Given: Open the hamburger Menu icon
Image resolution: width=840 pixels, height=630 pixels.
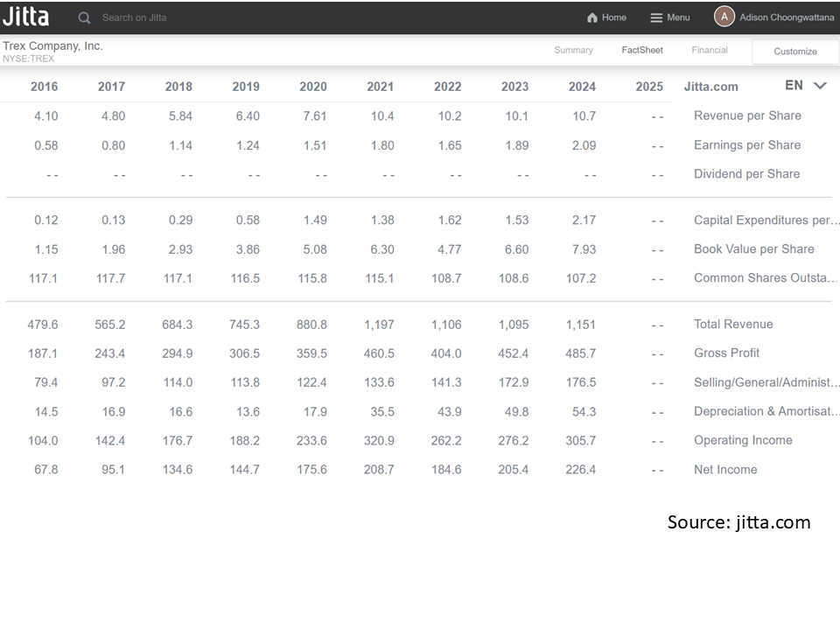Looking at the screenshot, I should [656, 17].
